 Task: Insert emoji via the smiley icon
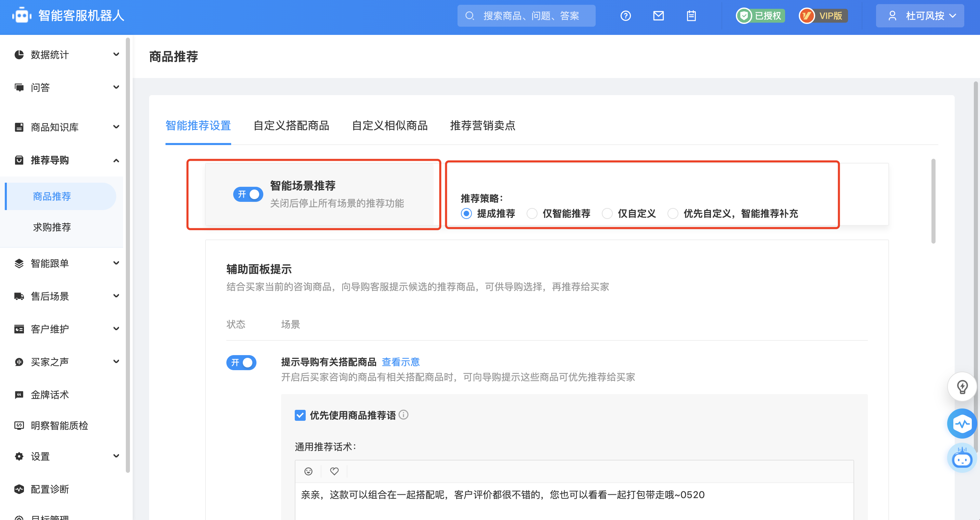pyautogui.click(x=308, y=471)
